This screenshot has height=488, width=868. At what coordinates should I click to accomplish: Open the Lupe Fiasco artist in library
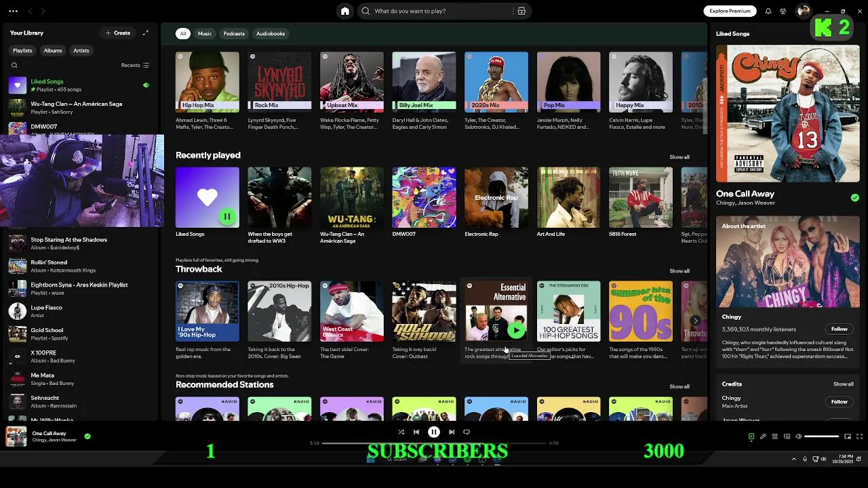80,311
